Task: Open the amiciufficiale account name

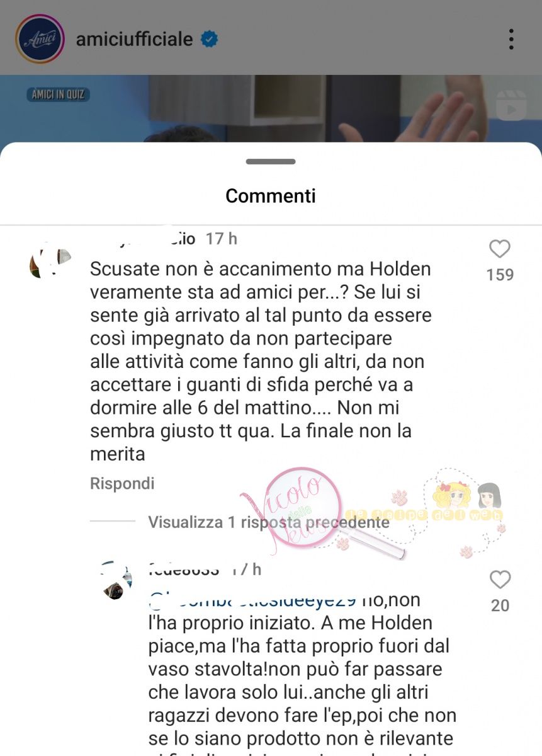Action: click(134, 39)
